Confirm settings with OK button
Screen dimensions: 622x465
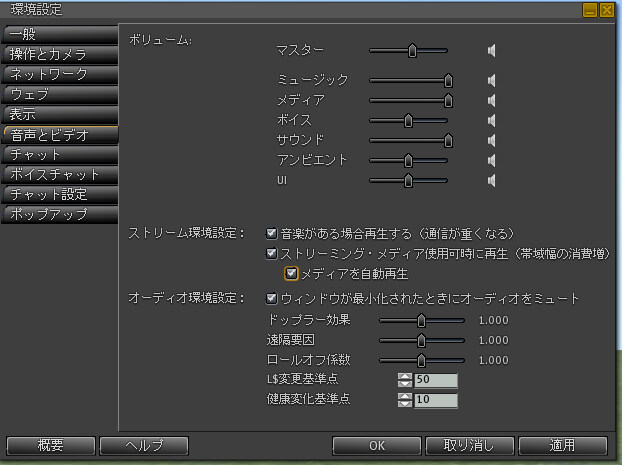[377, 446]
